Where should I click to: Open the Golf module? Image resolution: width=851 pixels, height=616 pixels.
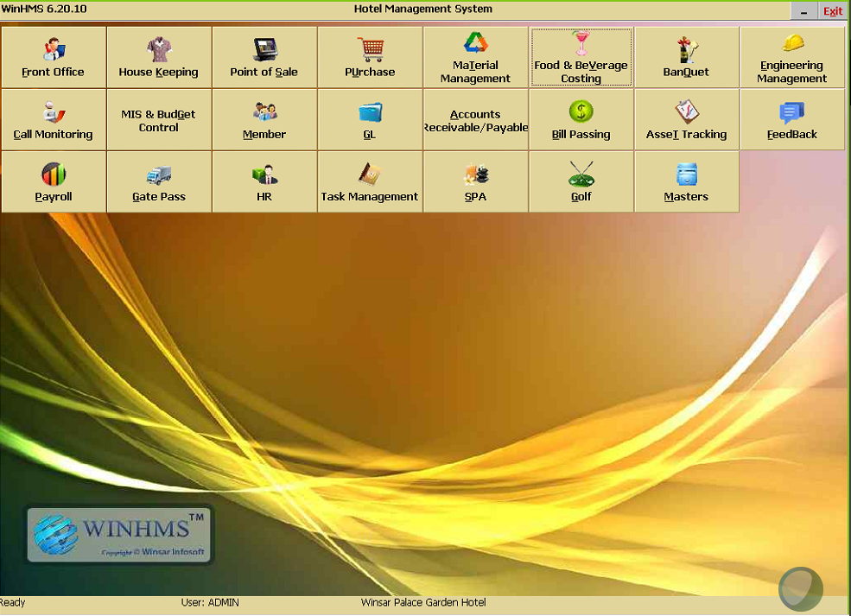click(581, 182)
